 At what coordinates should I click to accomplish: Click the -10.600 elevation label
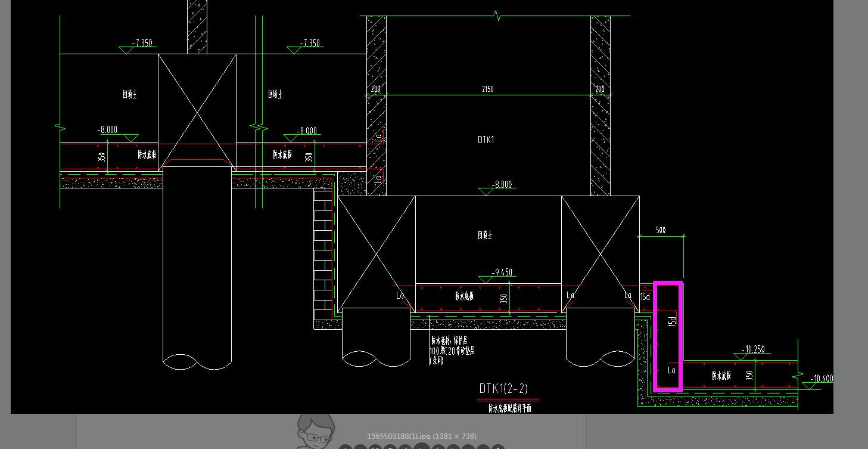coord(823,379)
